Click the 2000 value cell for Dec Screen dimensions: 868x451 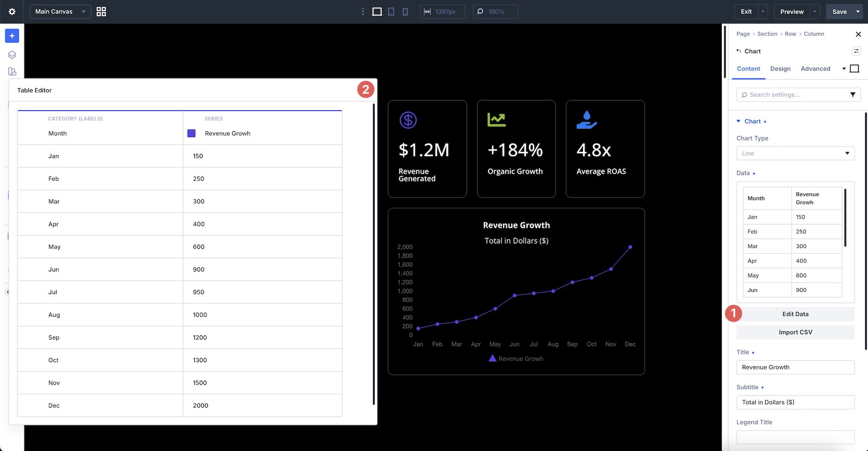pyautogui.click(x=263, y=405)
